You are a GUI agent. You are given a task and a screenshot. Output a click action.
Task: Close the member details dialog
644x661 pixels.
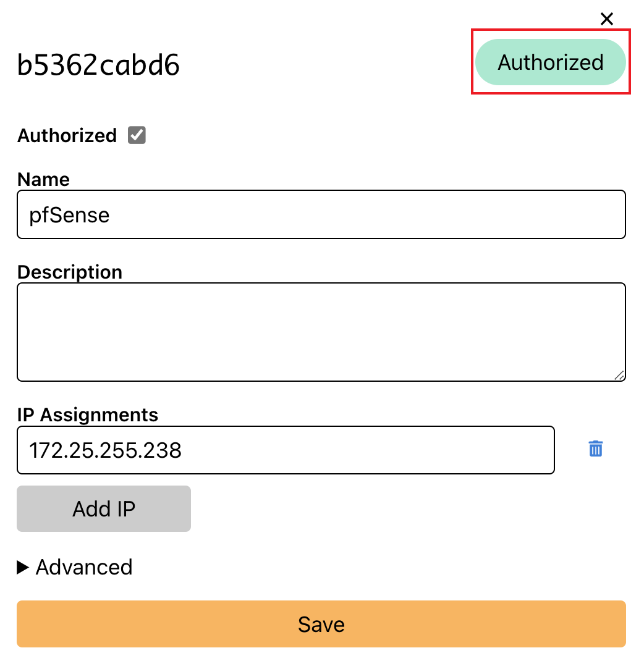pyautogui.click(x=607, y=19)
